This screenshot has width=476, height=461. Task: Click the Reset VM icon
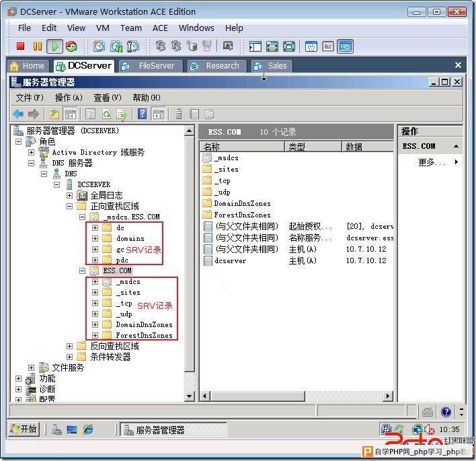72,46
